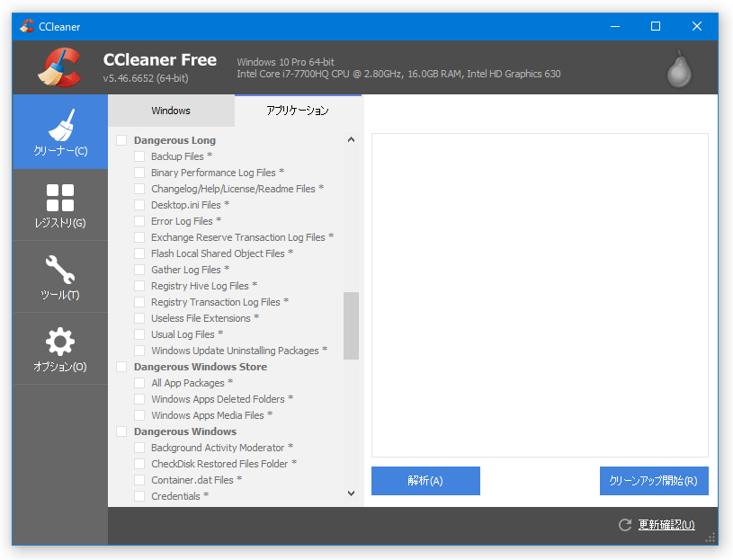Image resolution: width=733 pixels, height=560 pixels.
Task: Tick the Gather Log Files checkbox
Action: [139, 270]
